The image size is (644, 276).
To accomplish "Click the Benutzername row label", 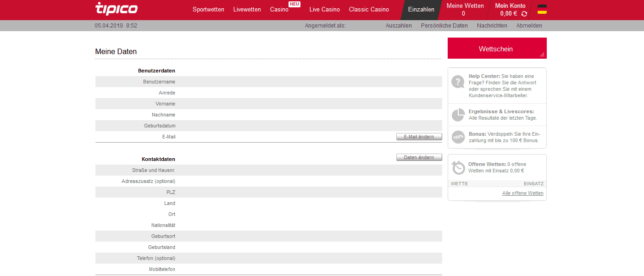I will (159, 82).
